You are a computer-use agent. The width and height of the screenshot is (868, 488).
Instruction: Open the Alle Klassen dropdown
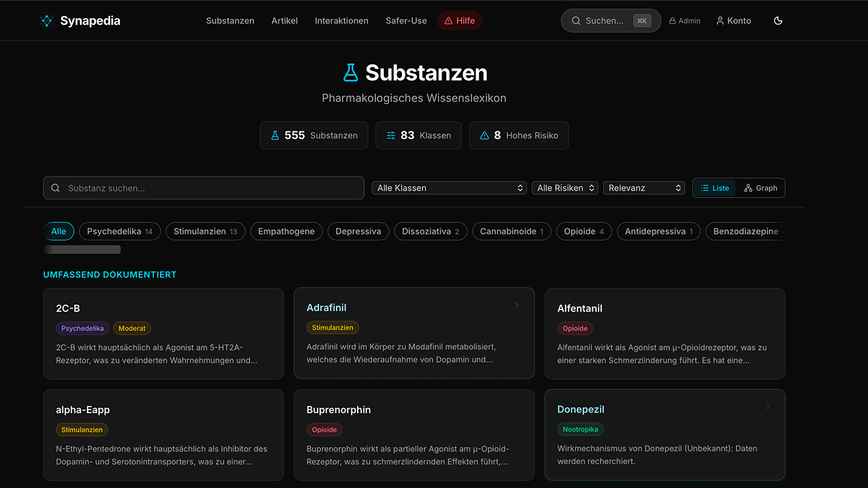(449, 187)
